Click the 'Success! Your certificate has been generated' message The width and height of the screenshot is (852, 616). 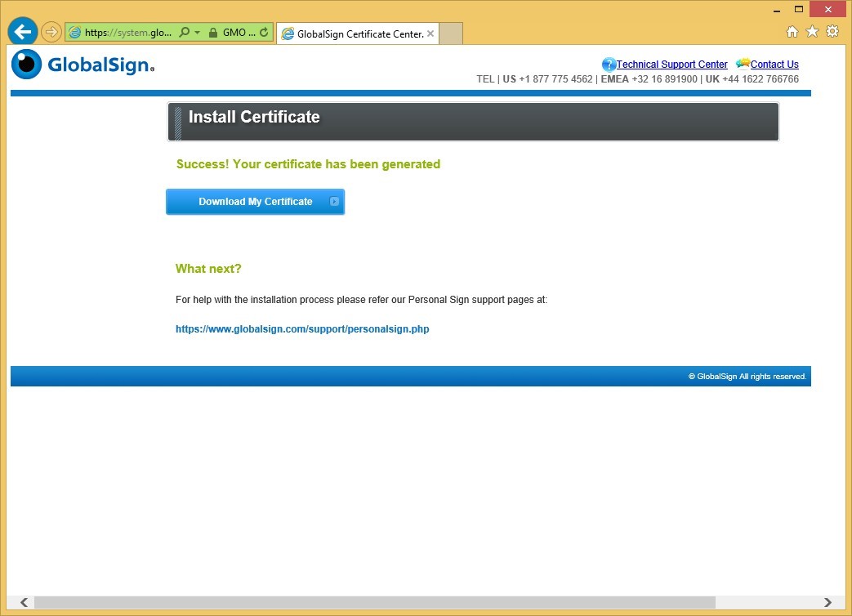click(x=308, y=164)
